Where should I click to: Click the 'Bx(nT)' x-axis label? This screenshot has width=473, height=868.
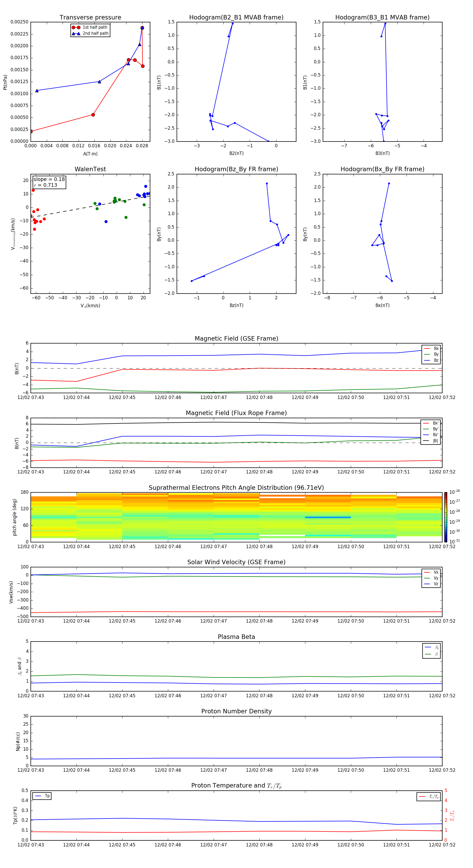[x=382, y=305]
